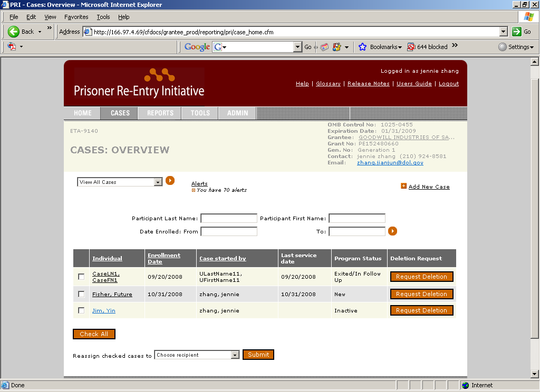Switch to the REPORTS tab
Image resolution: width=540 pixels, height=392 pixels.
point(160,113)
